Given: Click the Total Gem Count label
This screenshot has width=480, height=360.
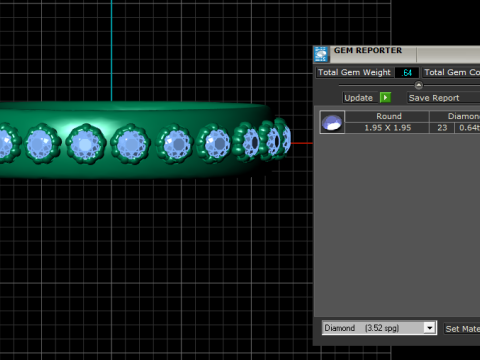Looking at the screenshot, I should point(451,72).
